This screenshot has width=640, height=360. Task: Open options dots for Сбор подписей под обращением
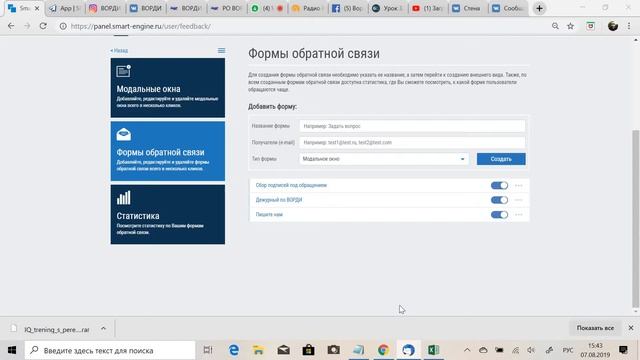(x=518, y=185)
